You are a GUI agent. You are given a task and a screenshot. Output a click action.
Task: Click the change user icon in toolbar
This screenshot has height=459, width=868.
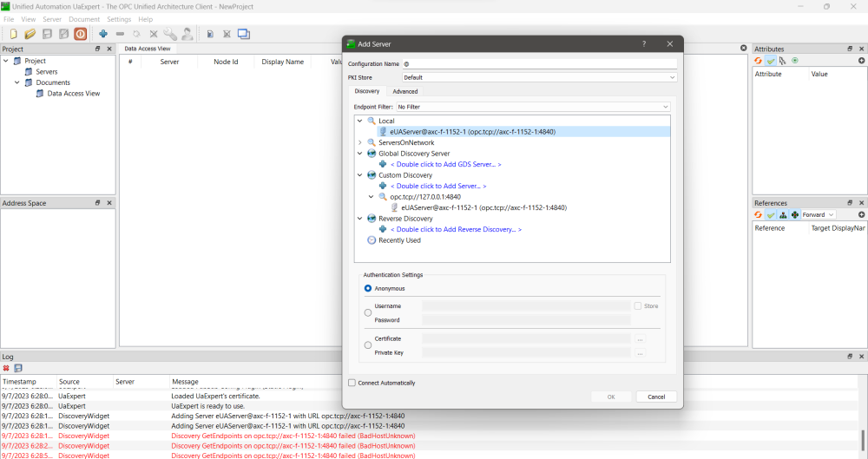point(187,34)
